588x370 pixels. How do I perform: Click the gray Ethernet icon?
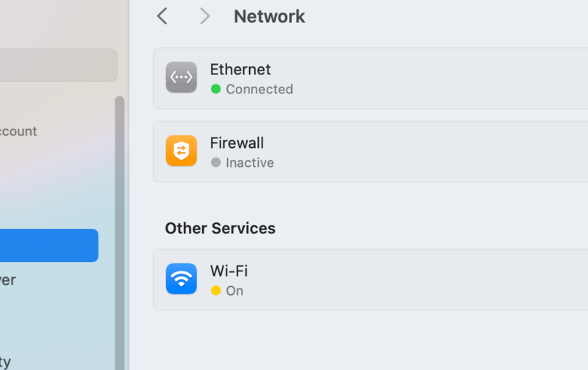coord(181,77)
